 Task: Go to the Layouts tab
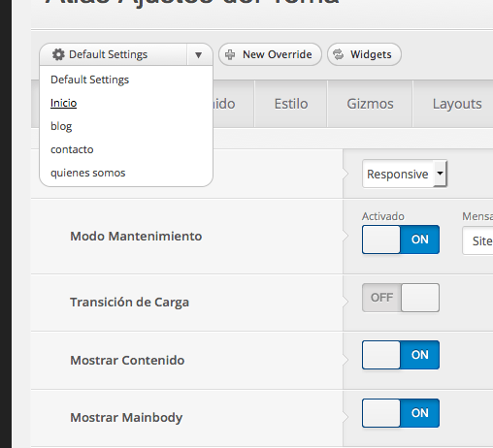[x=457, y=104]
